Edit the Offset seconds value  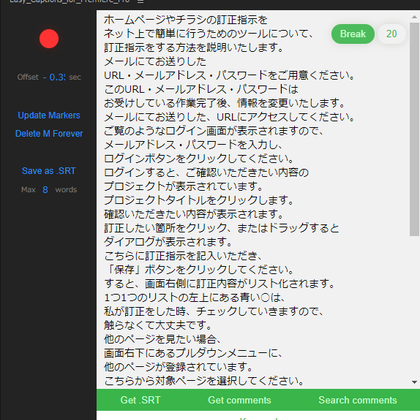coord(55,77)
